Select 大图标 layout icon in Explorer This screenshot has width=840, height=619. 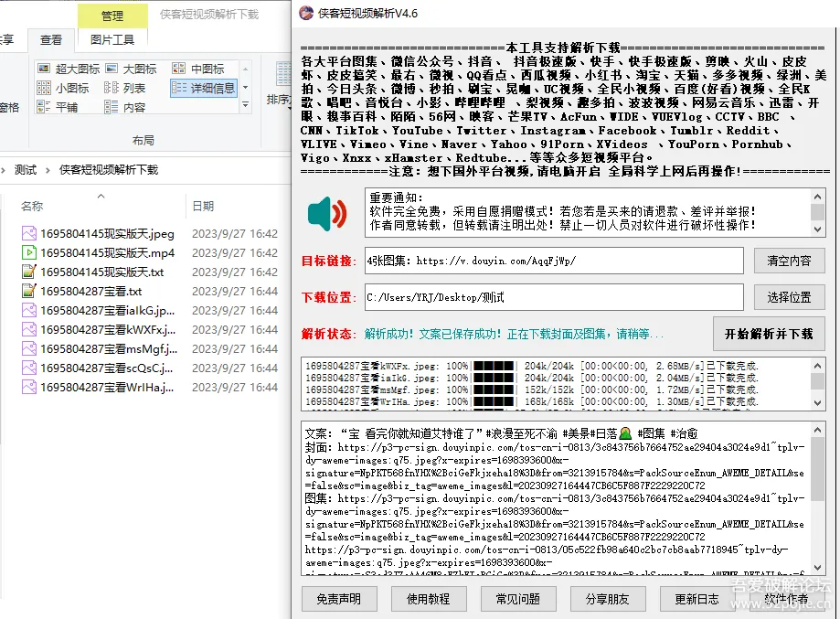pyautogui.click(x=112, y=69)
